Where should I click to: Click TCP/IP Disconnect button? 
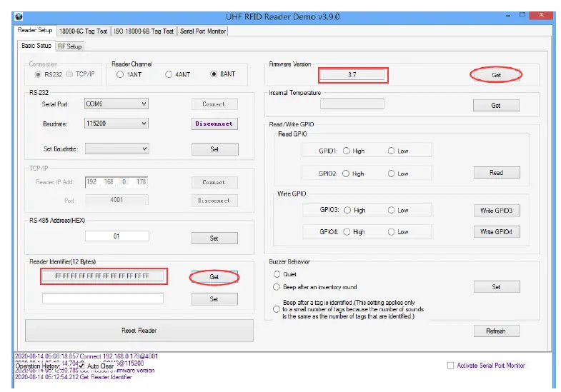pos(214,201)
